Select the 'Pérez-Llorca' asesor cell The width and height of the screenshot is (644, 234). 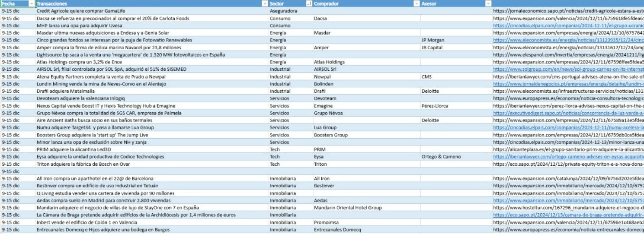pos(456,106)
